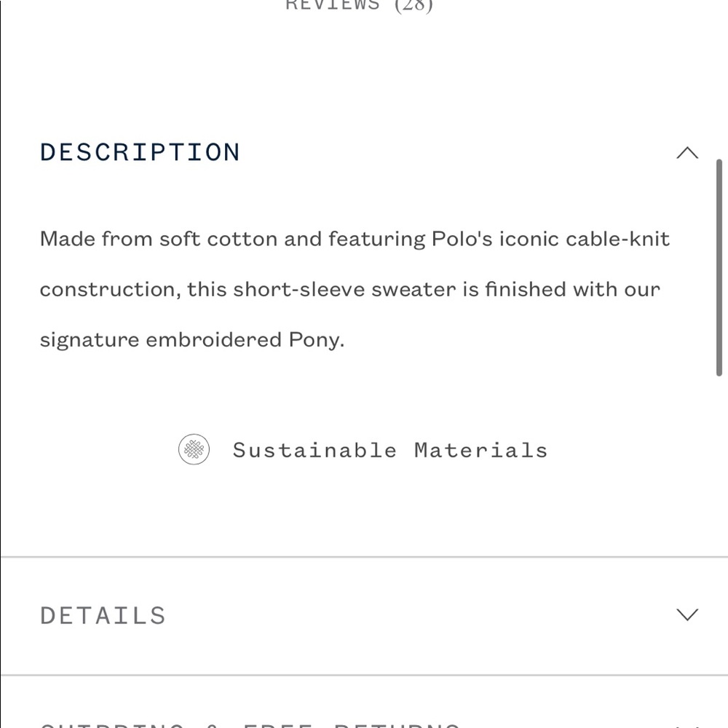Screen dimensions: 728x728
Task: Collapse Description using the up chevron
Action: point(687,153)
